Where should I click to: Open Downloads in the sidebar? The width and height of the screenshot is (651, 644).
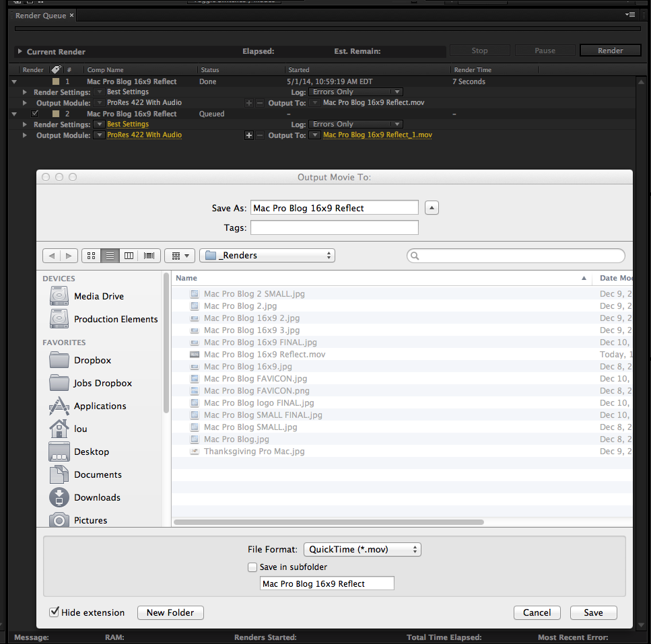85,497
